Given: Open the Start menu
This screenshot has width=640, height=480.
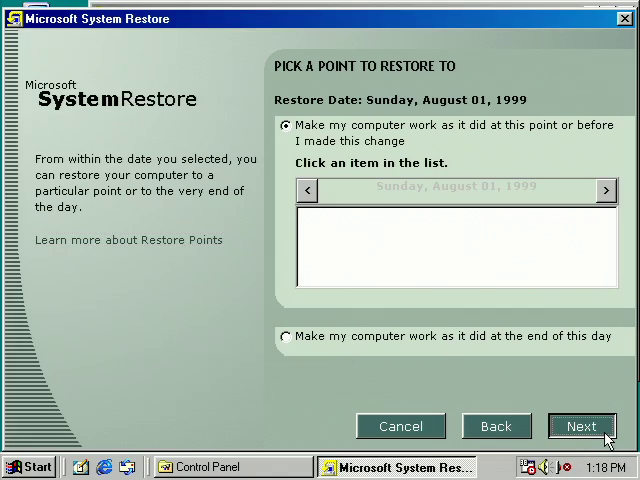Looking at the screenshot, I should [x=29, y=467].
